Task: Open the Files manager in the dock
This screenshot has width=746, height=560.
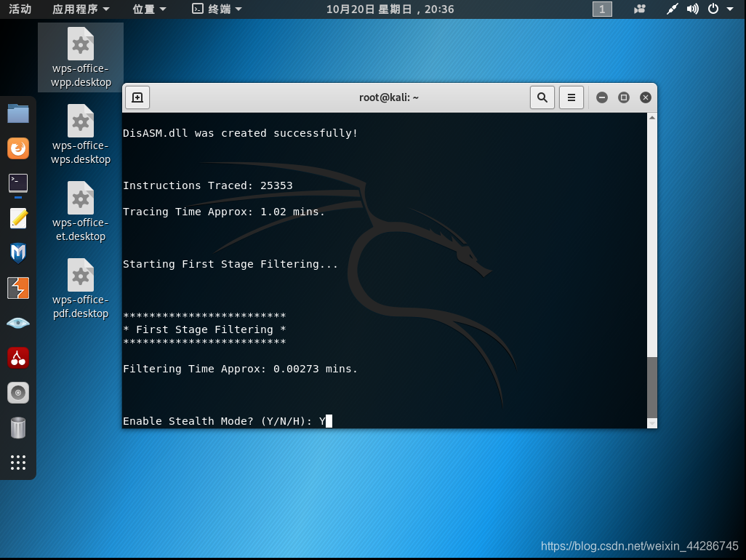Action: coord(17,113)
